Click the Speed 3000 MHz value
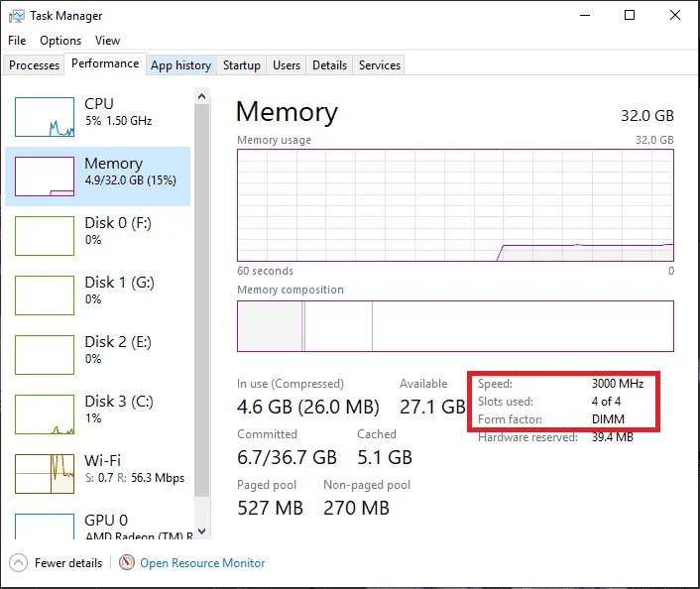700x589 pixels. point(618,384)
